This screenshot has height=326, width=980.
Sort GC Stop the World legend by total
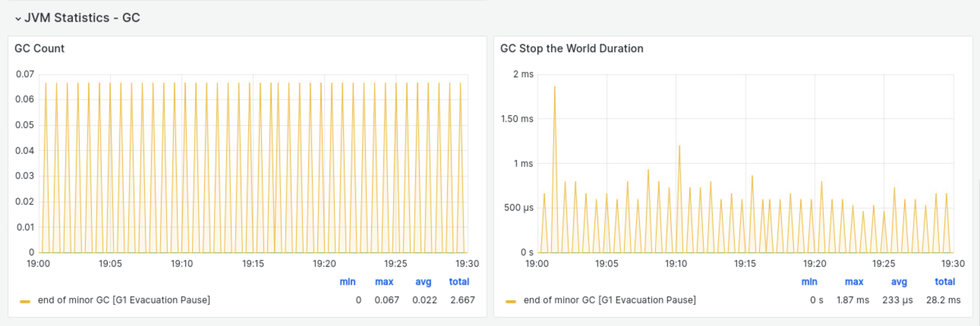click(945, 282)
